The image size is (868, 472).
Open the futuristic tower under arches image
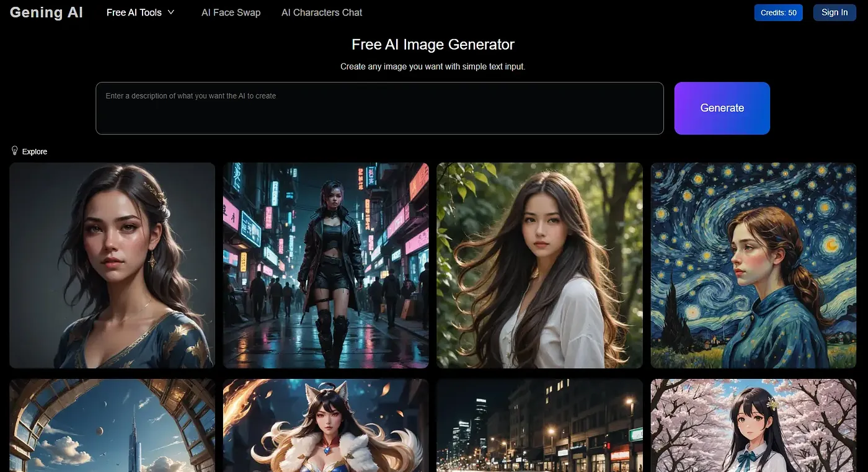point(112,425)
